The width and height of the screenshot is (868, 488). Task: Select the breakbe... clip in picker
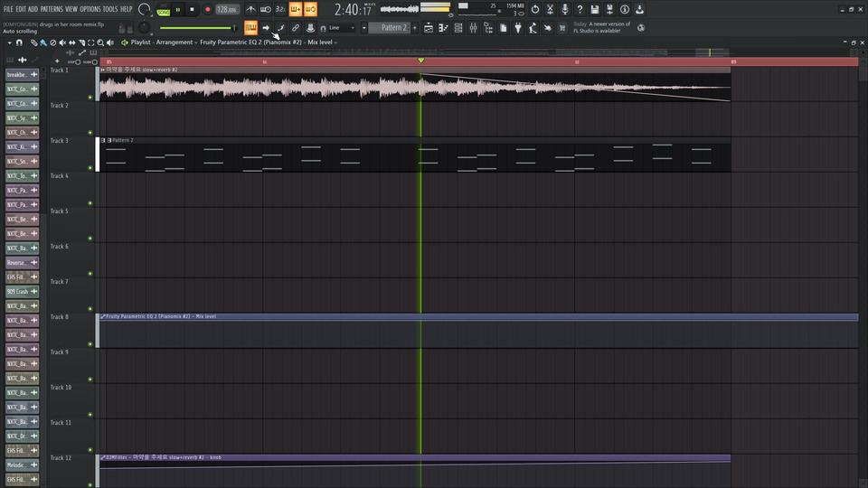[22, 75]
